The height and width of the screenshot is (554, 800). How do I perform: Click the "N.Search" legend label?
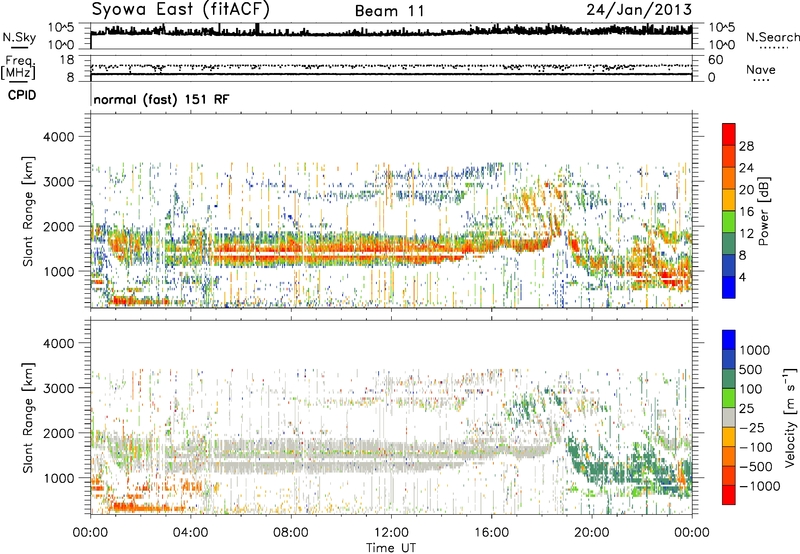click(772, 37)
